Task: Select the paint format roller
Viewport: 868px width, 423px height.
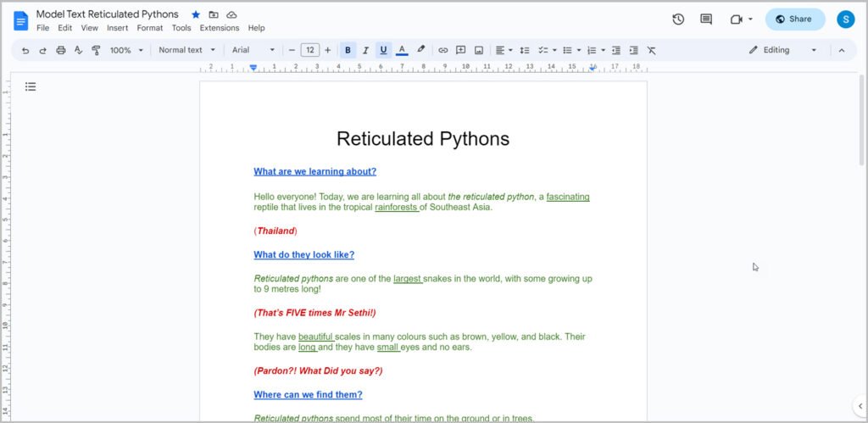Action: point(96,50)
